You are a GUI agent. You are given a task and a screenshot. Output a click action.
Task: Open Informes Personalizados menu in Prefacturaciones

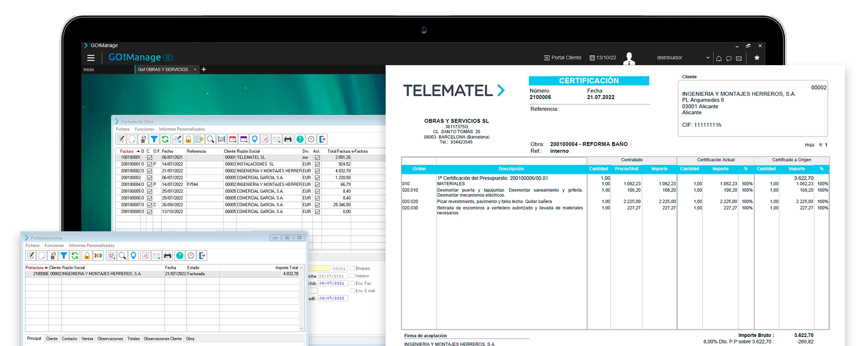[x=92, y=246]
